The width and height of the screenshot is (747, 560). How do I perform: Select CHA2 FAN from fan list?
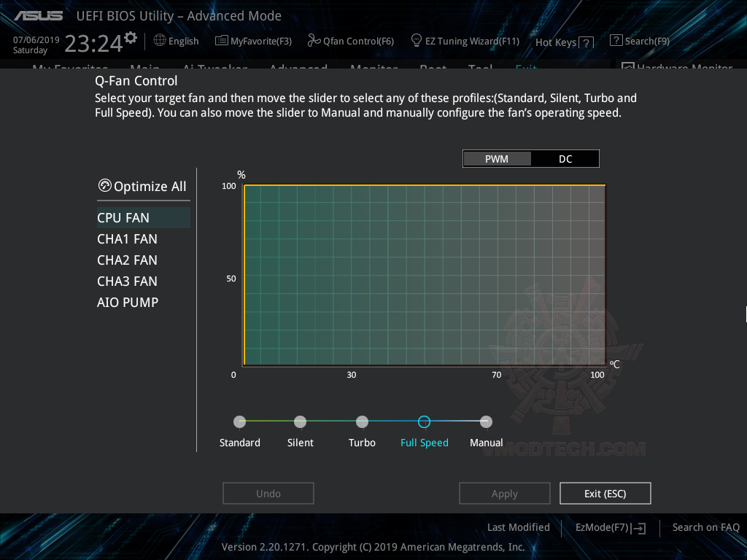pos(128,260)
